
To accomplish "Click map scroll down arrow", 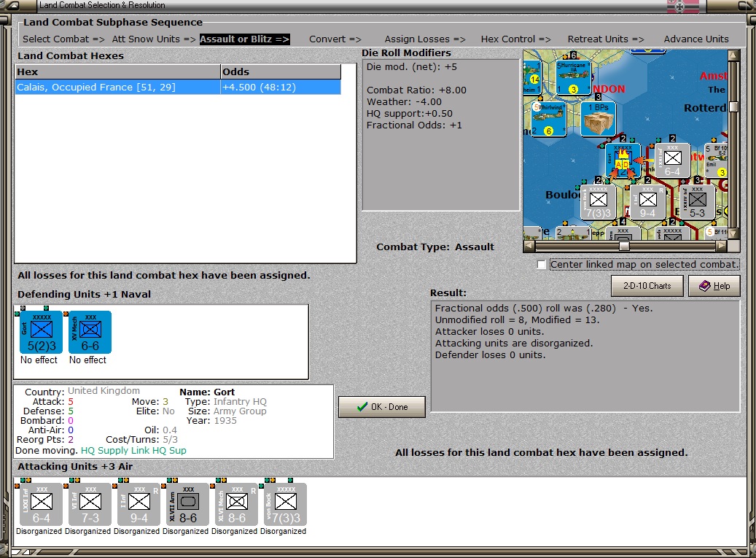I will coord(733,234).
